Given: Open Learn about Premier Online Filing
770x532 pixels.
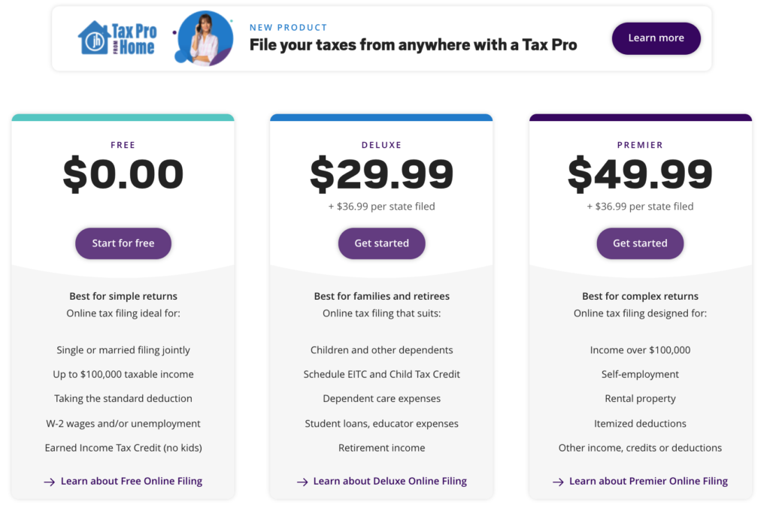Looking at the screenshot, I should tap(648, 481).
